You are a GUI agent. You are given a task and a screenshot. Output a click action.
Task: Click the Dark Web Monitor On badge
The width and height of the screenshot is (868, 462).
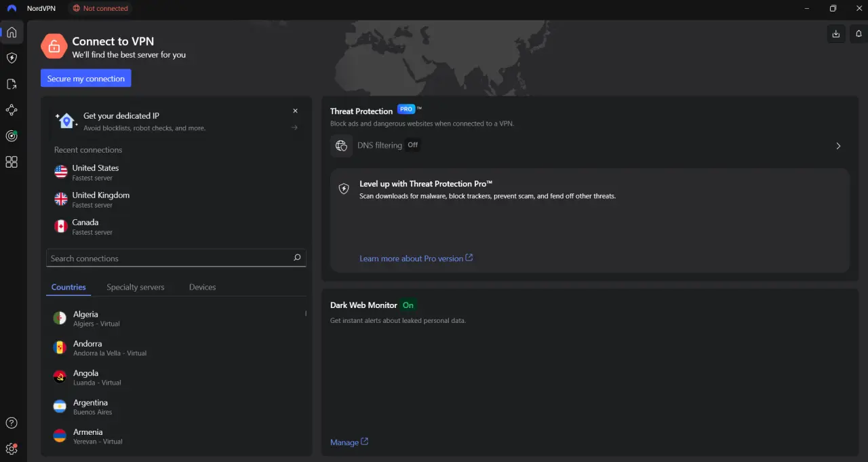408,305
